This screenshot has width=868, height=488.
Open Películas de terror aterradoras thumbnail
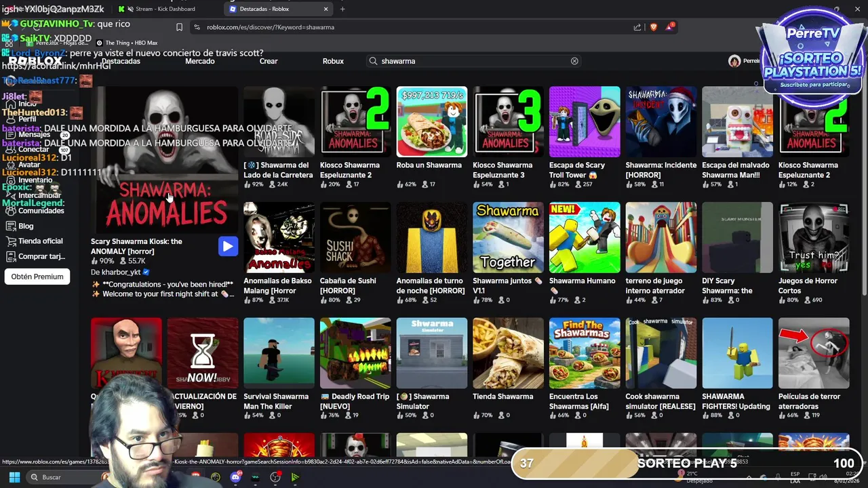(x=814, y=353)
